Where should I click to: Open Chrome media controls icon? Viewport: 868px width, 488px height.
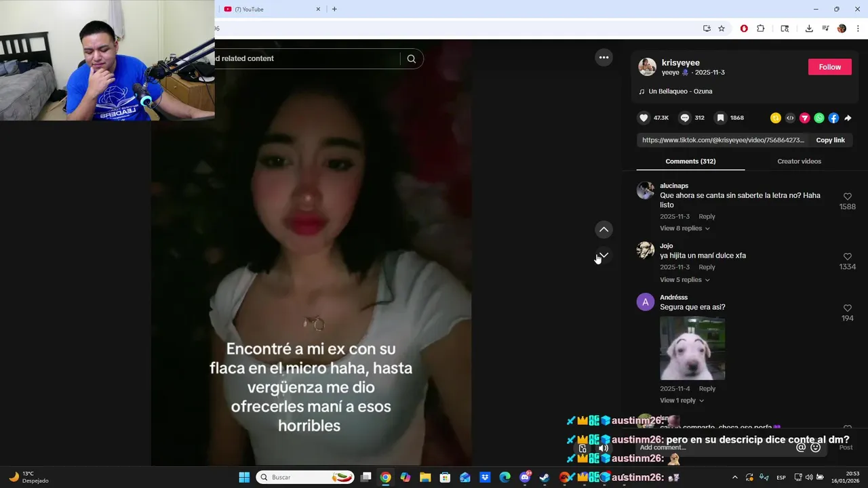(825, 28)
